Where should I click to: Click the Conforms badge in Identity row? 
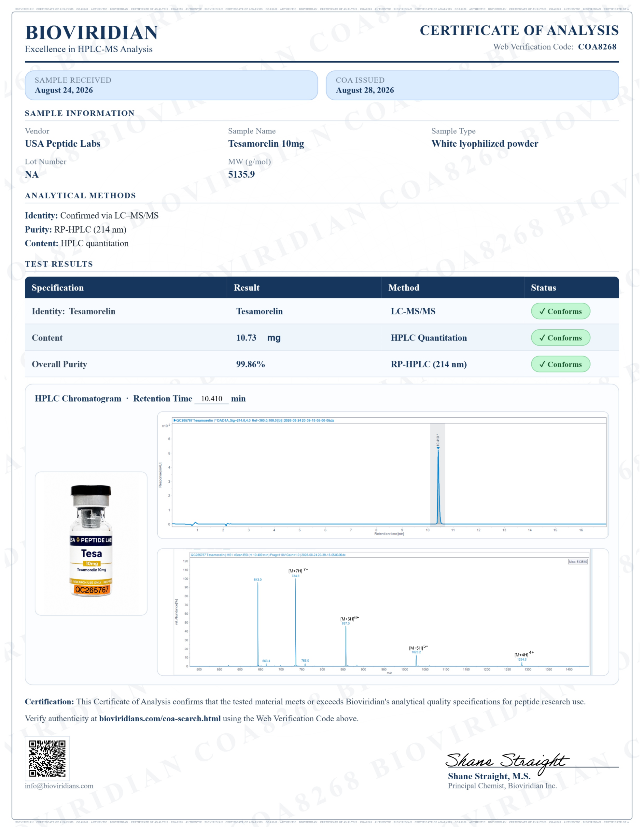tap(560, 311)
